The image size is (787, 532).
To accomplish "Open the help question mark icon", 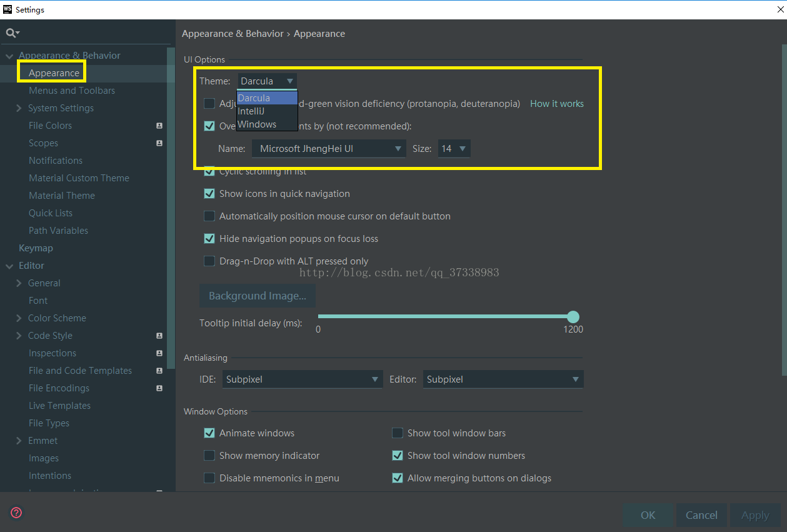I will pyautogui.click(x=16, y=513).
